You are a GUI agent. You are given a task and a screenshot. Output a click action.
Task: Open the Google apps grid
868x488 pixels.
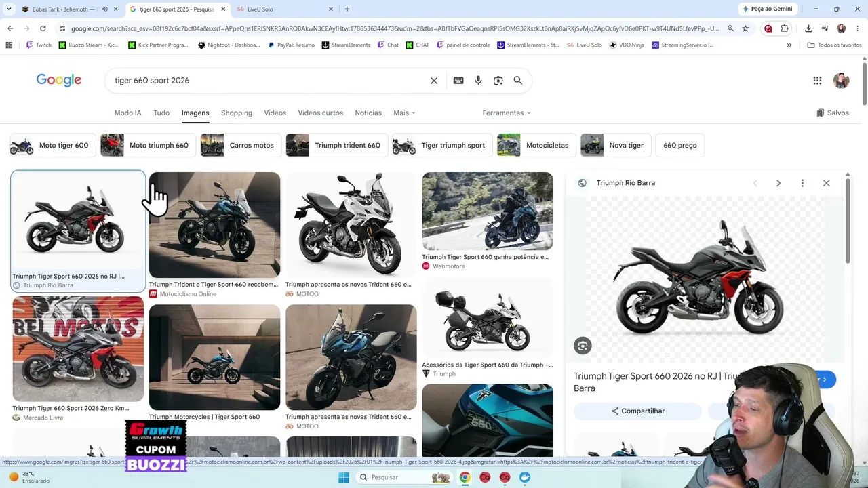[817, 81]
